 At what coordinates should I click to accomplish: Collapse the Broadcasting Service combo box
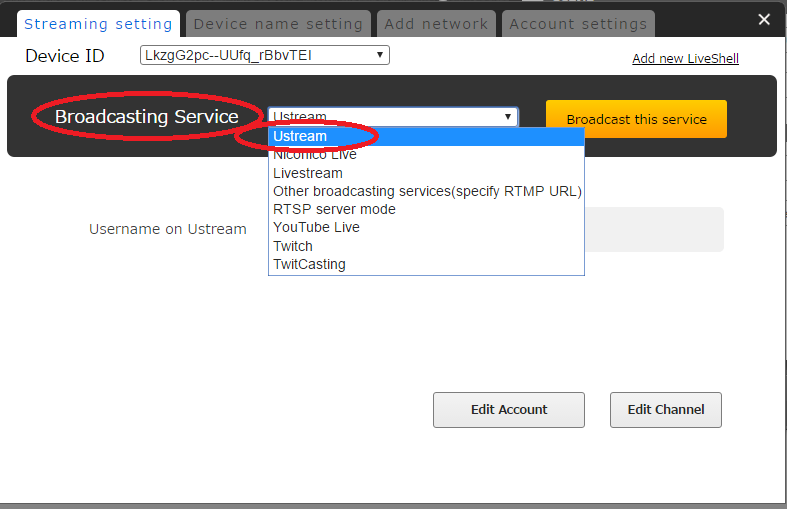coord(393,116)
